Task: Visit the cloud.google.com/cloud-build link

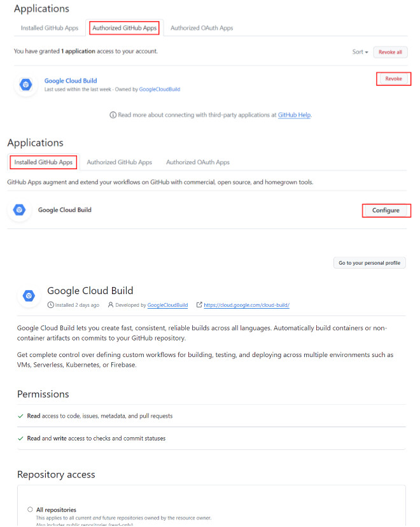Action: (x=246, y=306)
